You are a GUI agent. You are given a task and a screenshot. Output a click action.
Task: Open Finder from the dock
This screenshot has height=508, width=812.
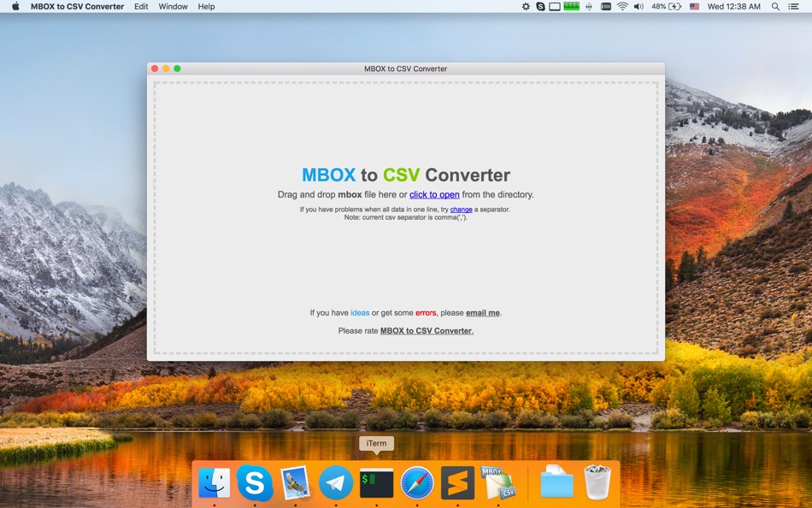point(215,482)
